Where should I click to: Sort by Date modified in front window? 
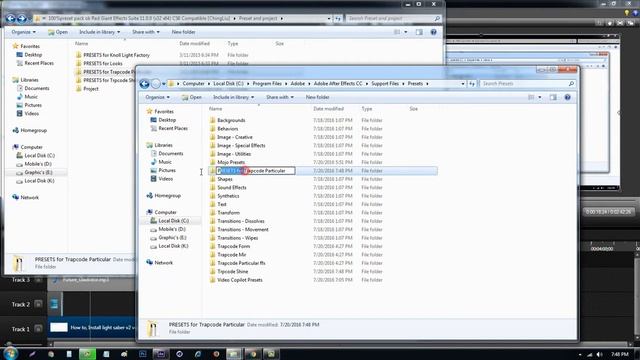pos(329,109)
